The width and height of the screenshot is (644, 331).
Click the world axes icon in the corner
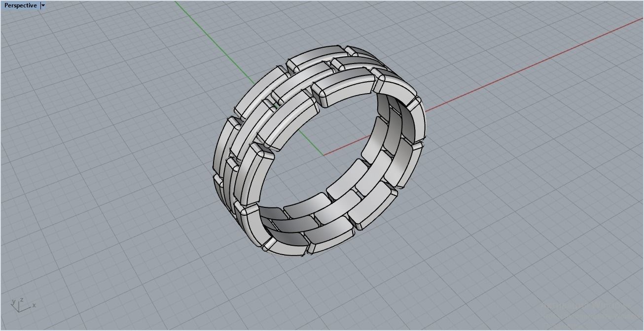click(x=23, y=305)
